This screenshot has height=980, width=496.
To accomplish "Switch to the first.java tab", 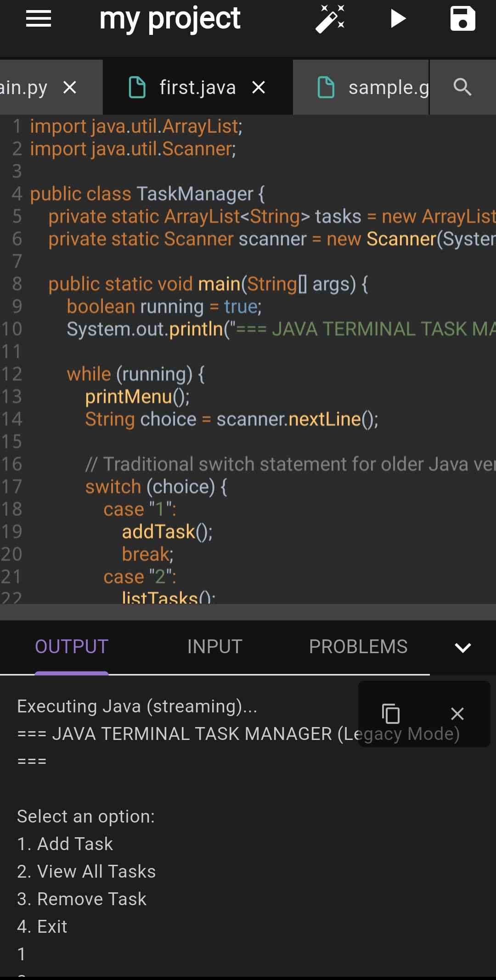I will pos(197,87).
